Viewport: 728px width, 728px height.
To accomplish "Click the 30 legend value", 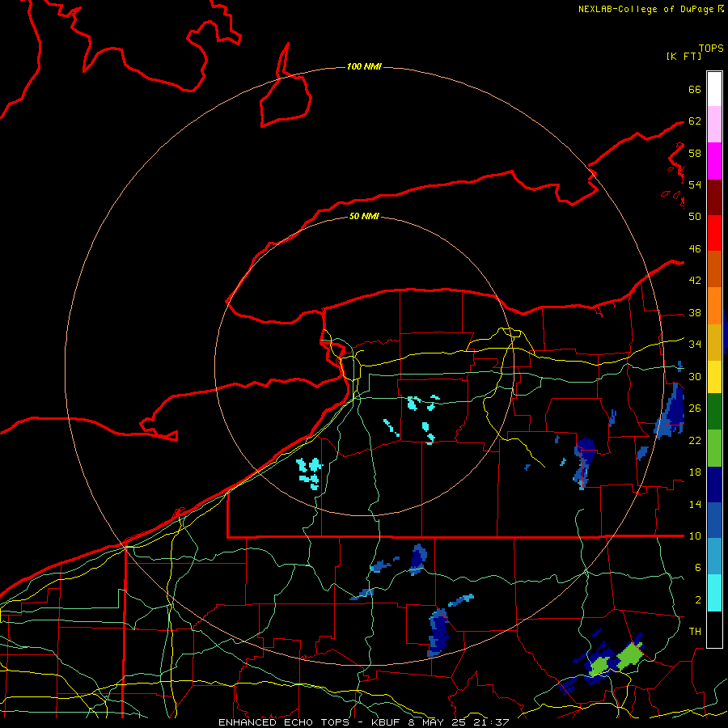I will click(695, 376).
